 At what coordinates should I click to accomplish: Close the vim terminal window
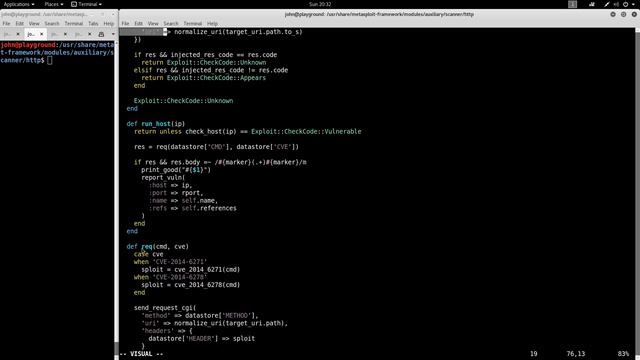click(x=634, y=14)
